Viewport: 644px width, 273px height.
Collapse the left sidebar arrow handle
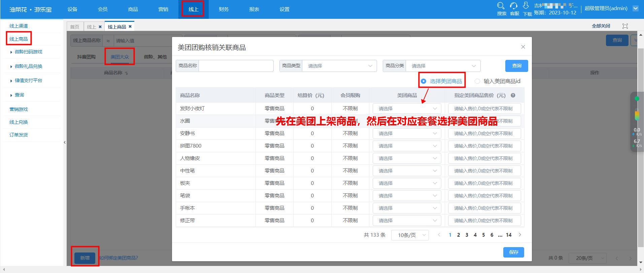[x=65, y=142]
